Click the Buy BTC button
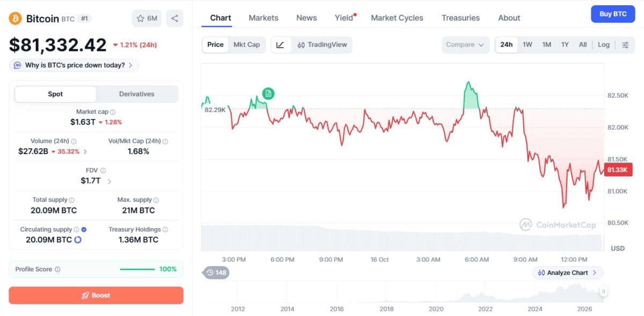Image resolution: width=644 pixels, height=316 pixels. click(x=613, y=14)
